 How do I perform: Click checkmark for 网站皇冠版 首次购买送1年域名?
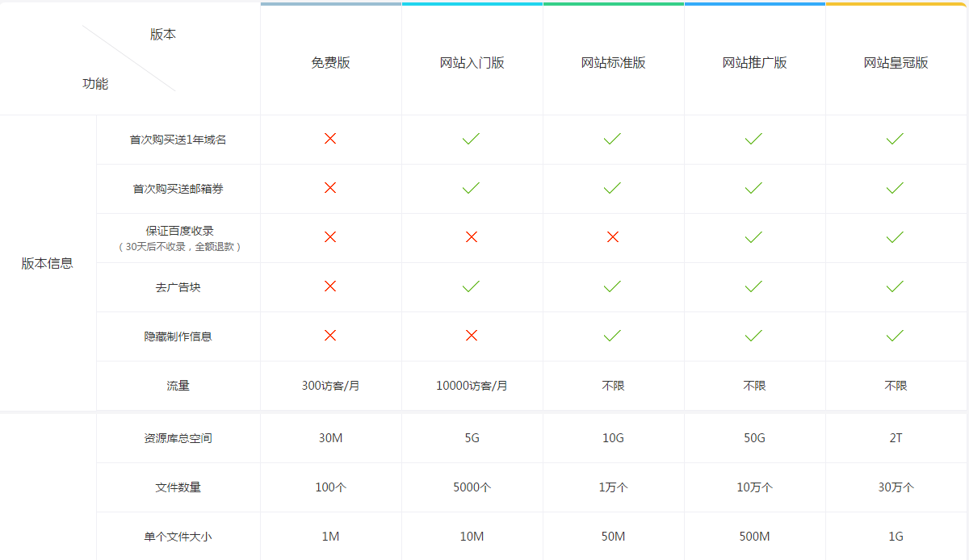tap(896, 139)
